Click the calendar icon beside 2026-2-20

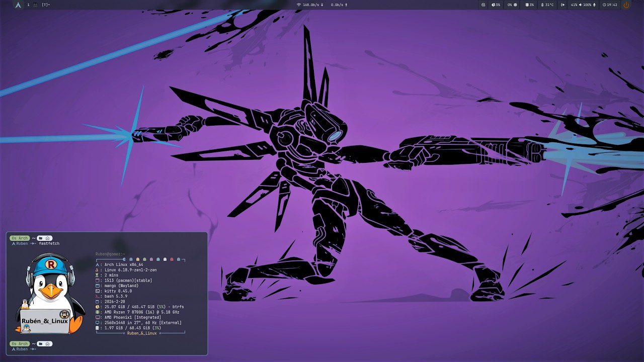[x=98, y=302]
